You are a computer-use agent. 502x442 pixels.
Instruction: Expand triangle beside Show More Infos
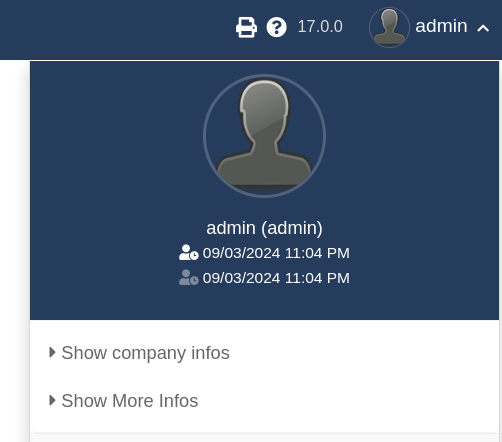point(52,400)
